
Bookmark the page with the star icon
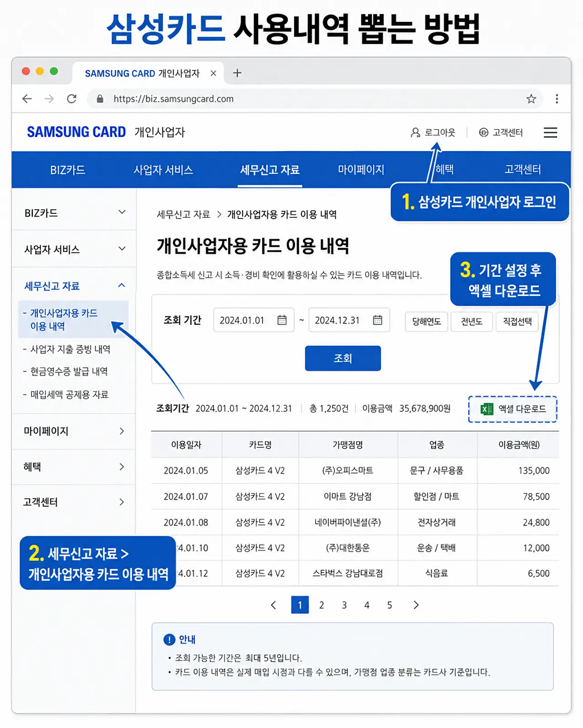[x=531, y=99]
